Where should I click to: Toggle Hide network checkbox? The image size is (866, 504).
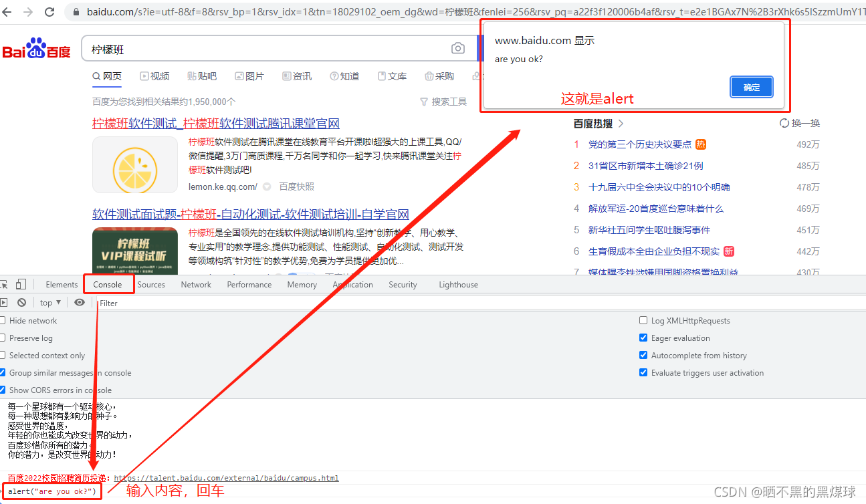(3, 321)
